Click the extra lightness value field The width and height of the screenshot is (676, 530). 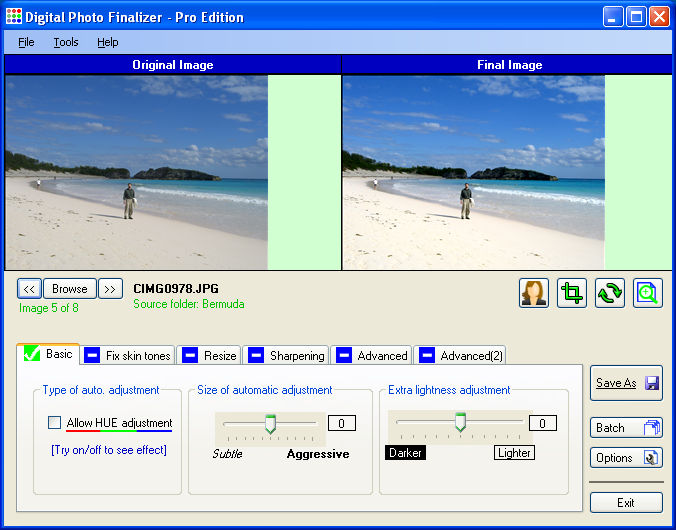point(543,423)
